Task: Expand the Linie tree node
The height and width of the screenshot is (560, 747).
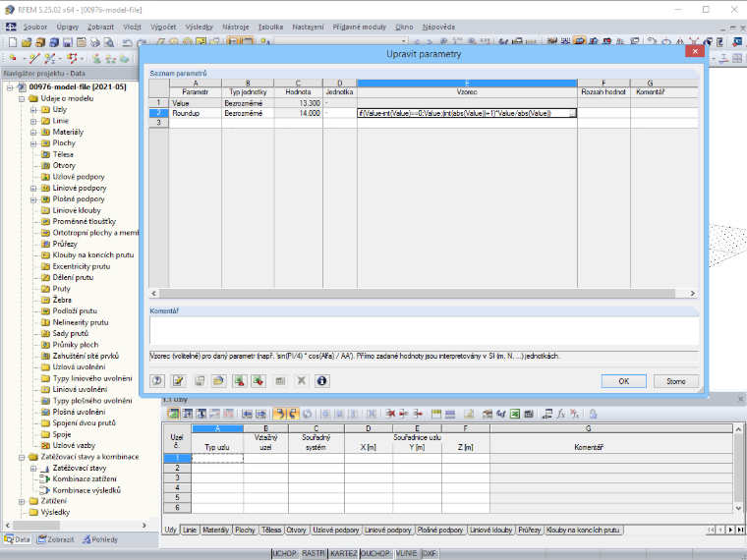Action: [33, 121]
